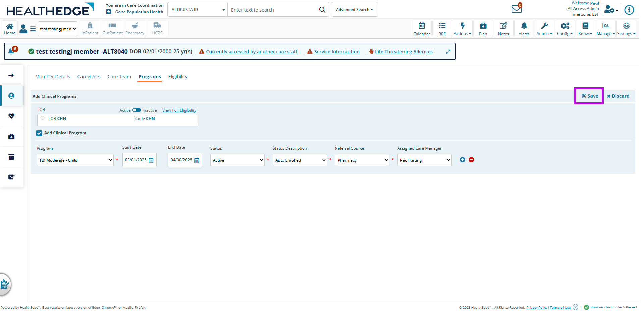
Task: Toggle the Active/Inactive LOB switch
Action: [137, 110]
